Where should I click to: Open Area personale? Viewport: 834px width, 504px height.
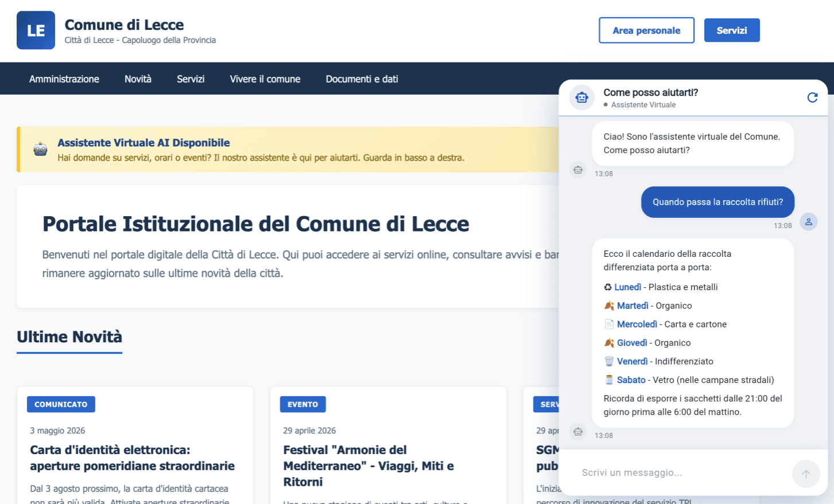(646, 30)
